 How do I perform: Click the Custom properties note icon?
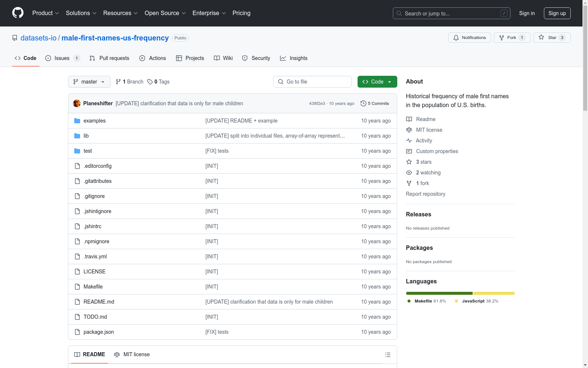click(x=409, y=151)
